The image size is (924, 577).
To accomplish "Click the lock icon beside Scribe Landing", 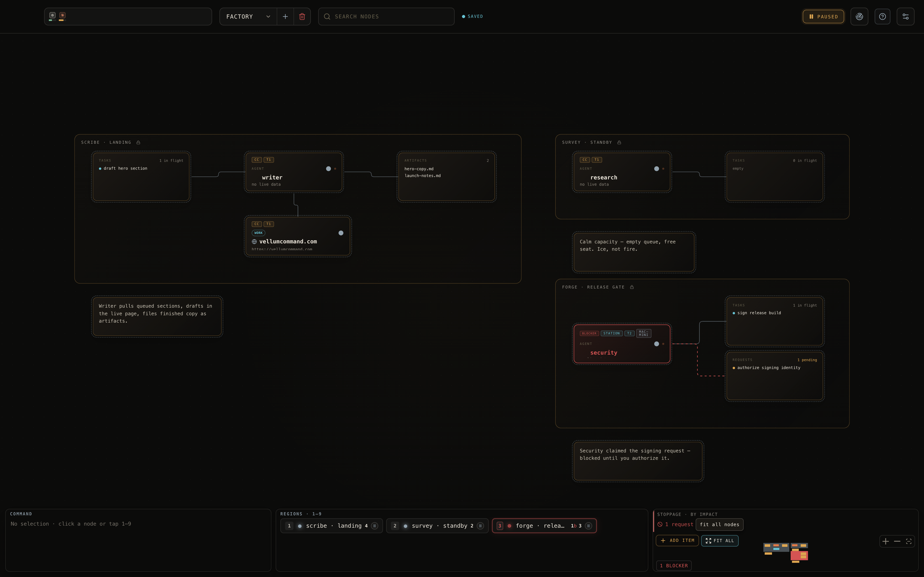I will [138, 142].
